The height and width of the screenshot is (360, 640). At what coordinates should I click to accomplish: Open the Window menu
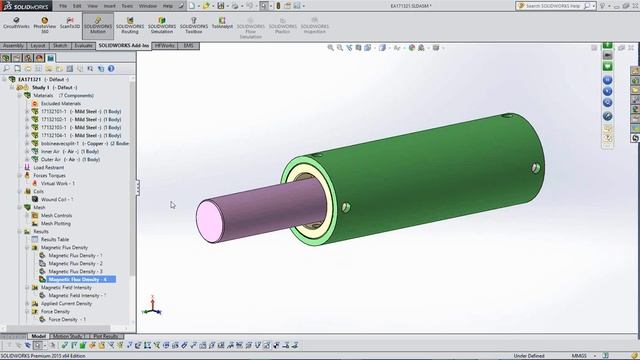(147, 6)
